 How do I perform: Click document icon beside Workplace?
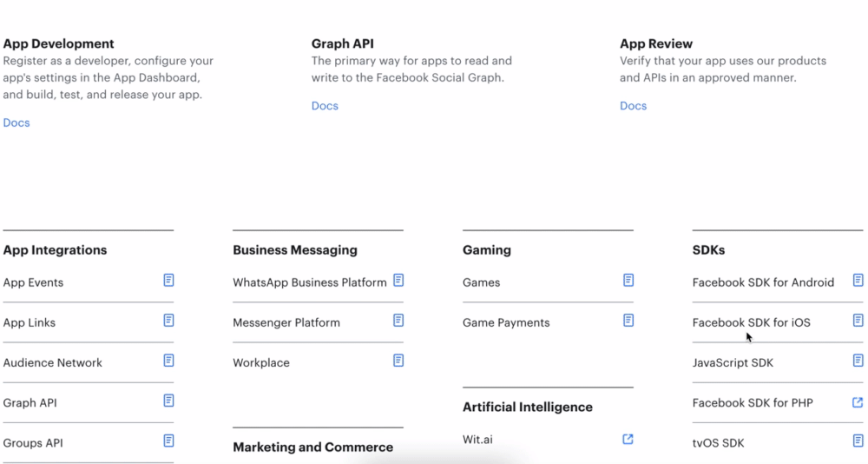tap(398, 361)
